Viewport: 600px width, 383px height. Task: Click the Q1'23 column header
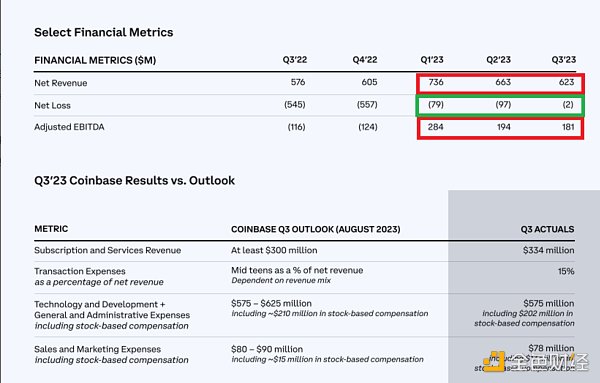pyautogui.click(x=432, y=60)
